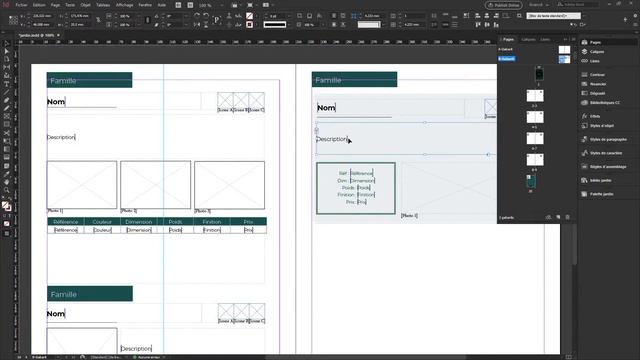This screenshot has height=360, width=640.
Task: Click the stroke color swatch in control bar
Action: 249,25
